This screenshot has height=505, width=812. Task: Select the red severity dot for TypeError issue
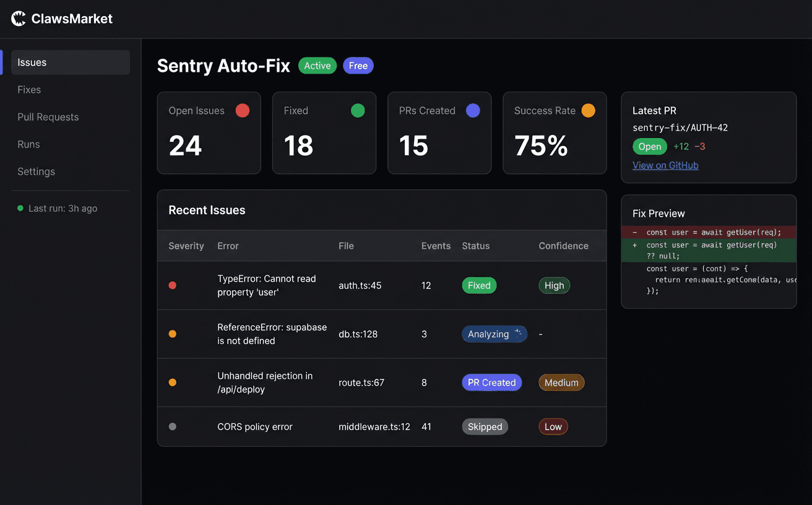coord(172,285)
